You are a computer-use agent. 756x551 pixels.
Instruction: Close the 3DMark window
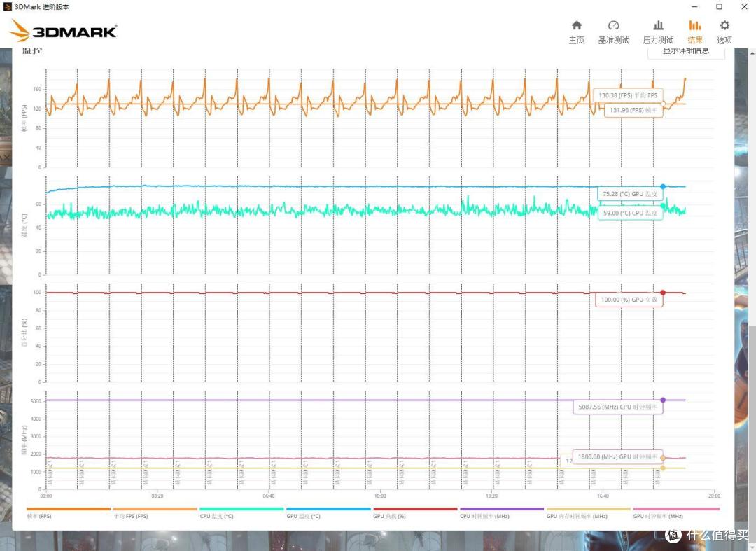pyautogui.click(x=744, y=7)
